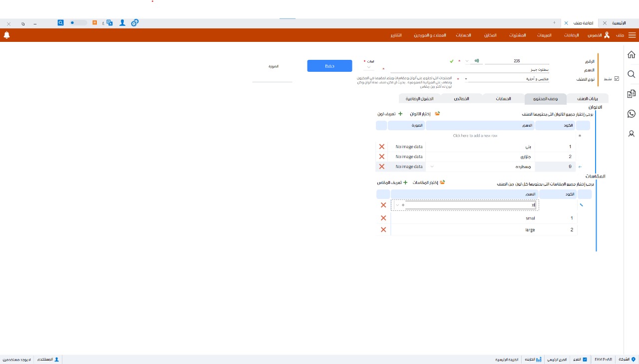Remove the color row 'بنى' with its red X

[x=382, y=147]
